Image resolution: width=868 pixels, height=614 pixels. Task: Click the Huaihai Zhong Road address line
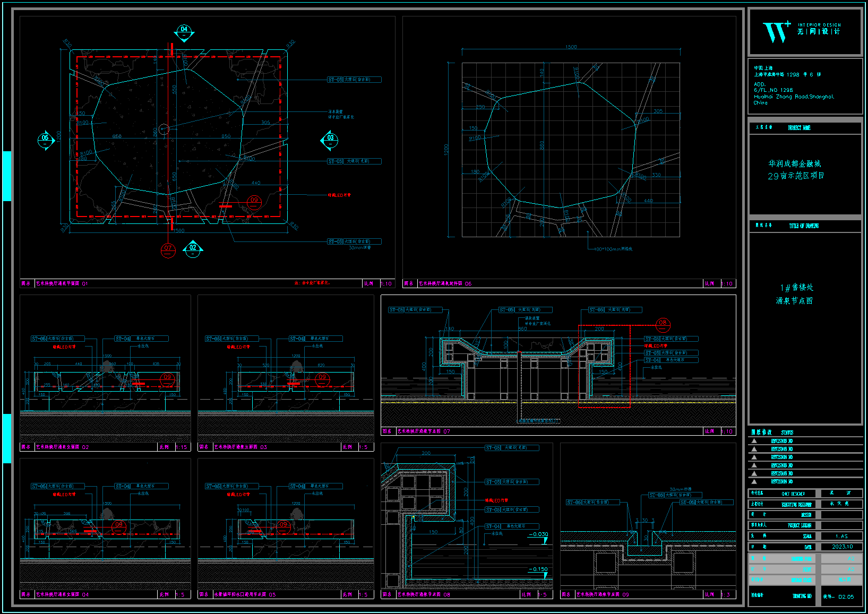coord(794,97)
